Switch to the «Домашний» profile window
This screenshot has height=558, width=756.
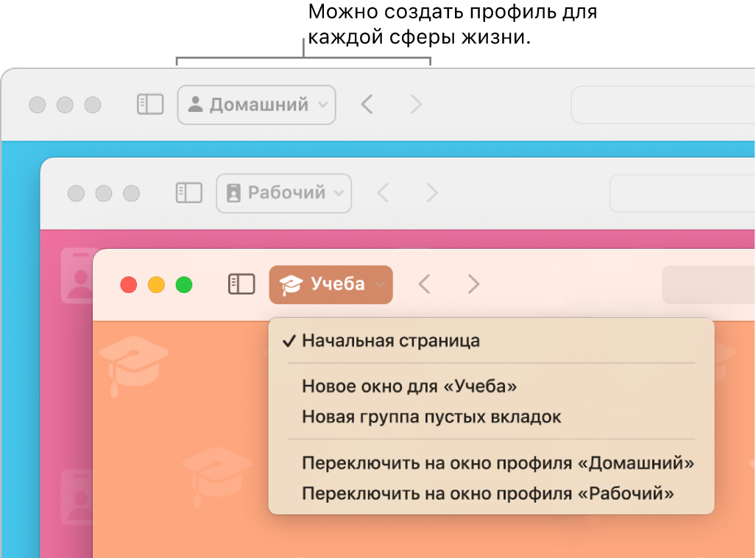coord(491,463)
